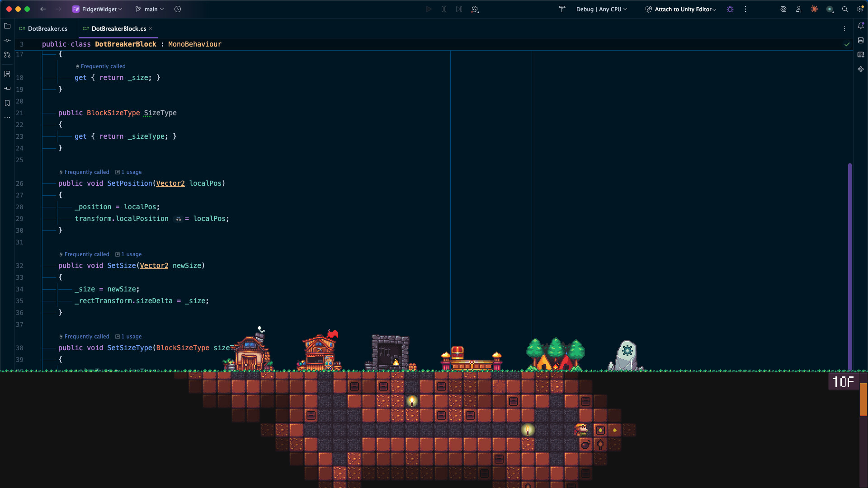The image size is (868, 488).
Task: Open the Commit tool window icon
Action: click(7, 40)
